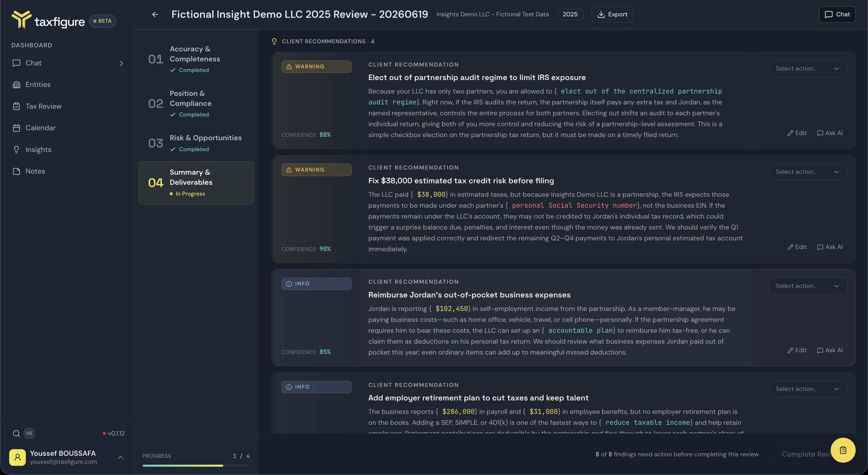Click title 'Add employer retirement plan'

coord(478,398)
